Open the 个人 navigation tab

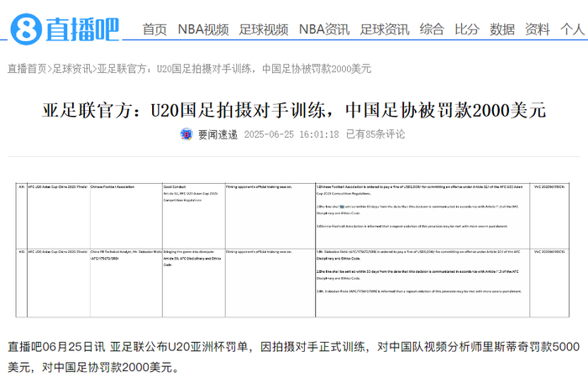coord(573,29)
